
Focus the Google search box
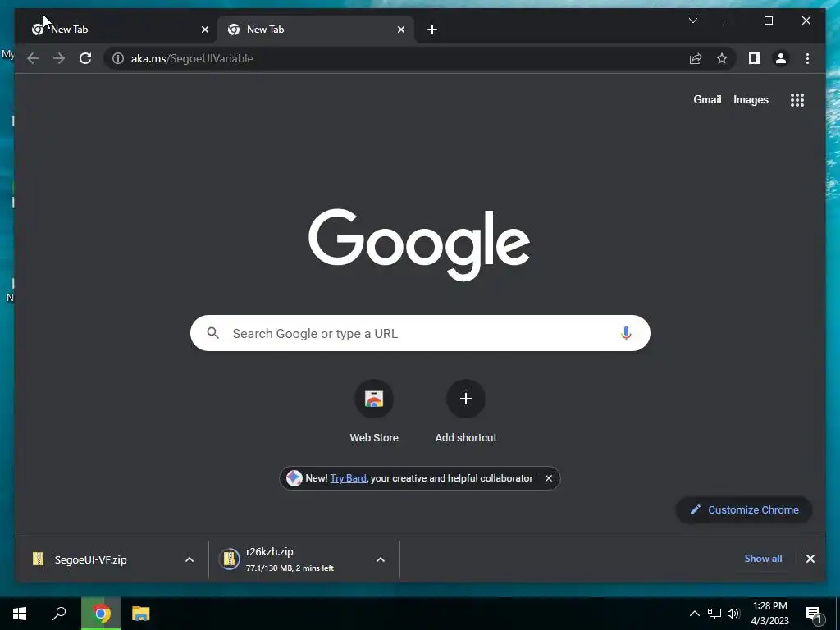tap(420, 333)
